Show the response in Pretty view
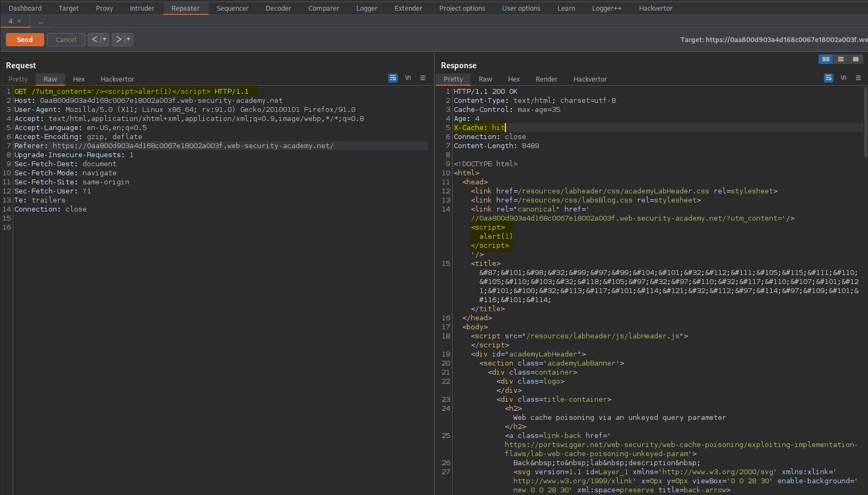 (x=453, y=79)
